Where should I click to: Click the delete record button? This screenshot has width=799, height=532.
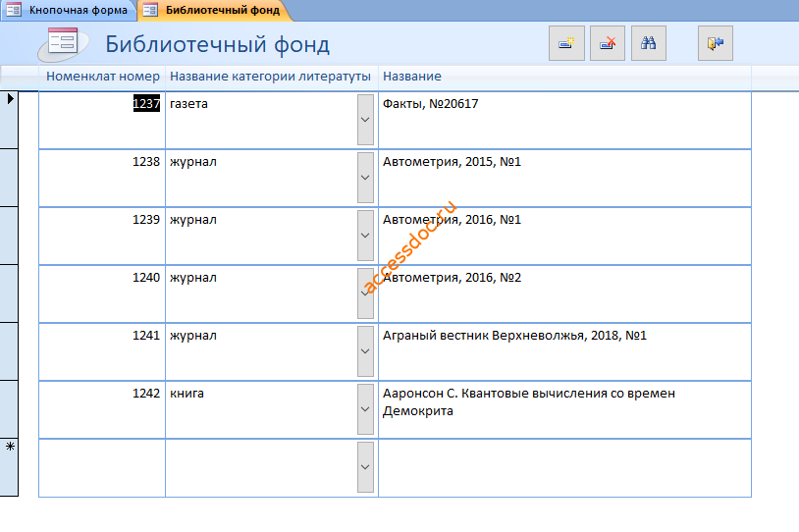(x=608, y=43)
